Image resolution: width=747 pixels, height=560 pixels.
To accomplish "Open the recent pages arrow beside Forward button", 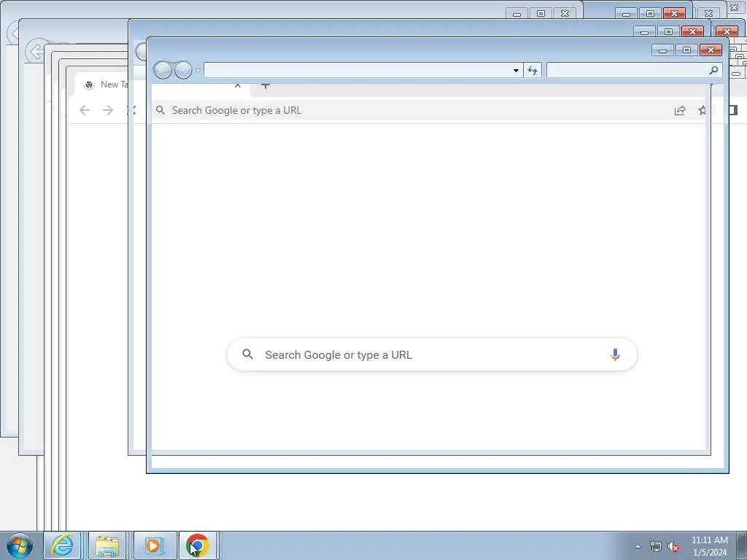I will click(198, 71).
